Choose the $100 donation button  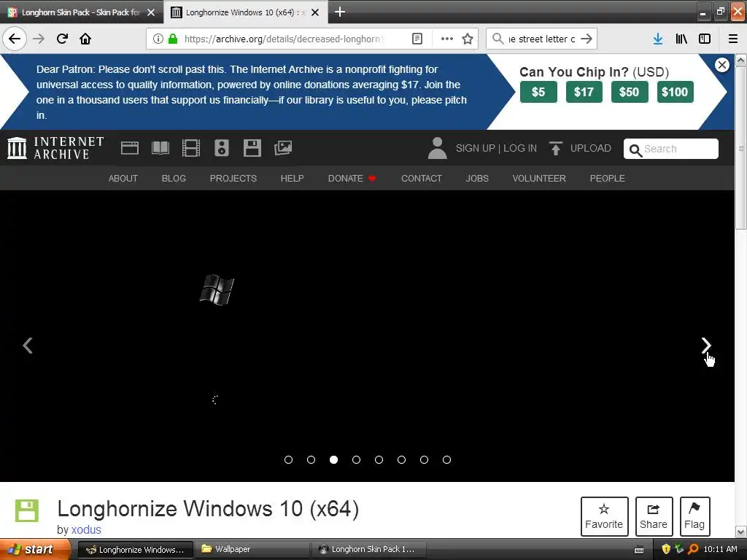[675, 92]
